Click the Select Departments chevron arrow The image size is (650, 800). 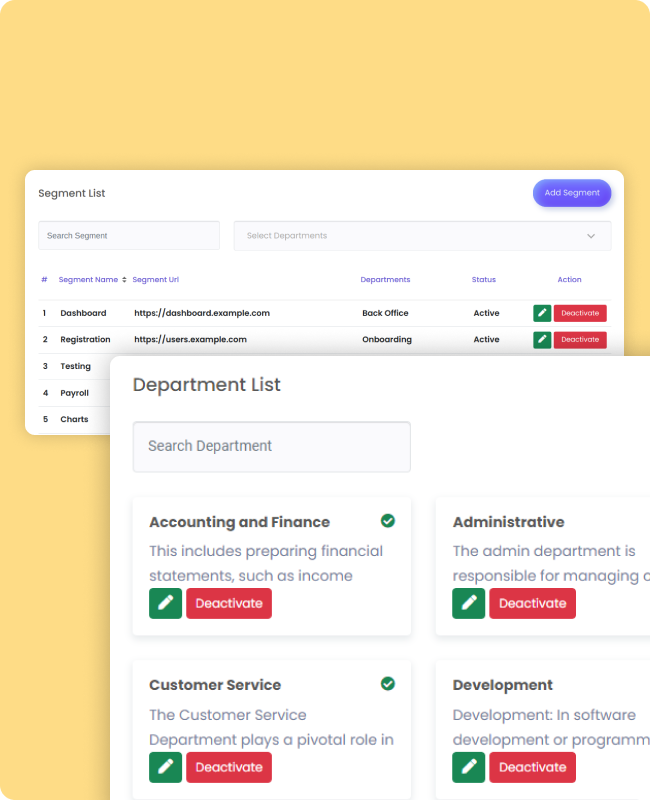(591, 236)
